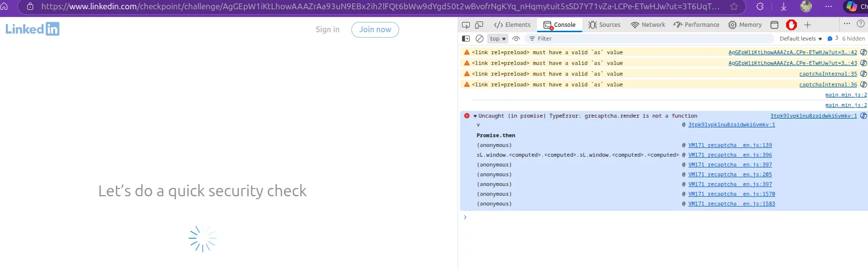Toggle the red error indicator icon
This screenshot has width=868, height=269.
(791, 25)
